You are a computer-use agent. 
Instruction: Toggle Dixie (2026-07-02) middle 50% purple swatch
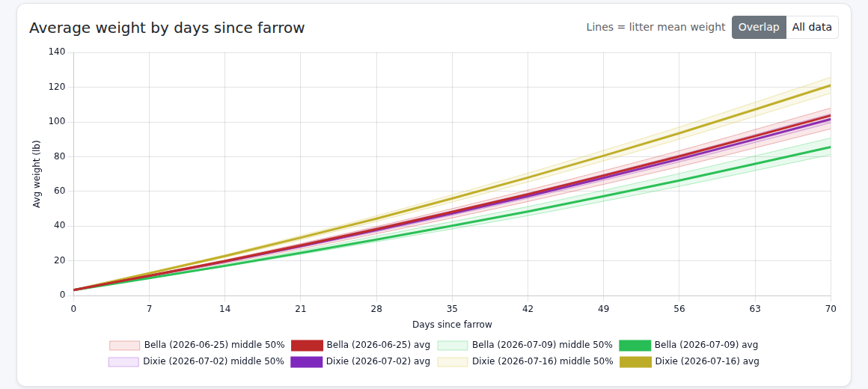(123, 362)
